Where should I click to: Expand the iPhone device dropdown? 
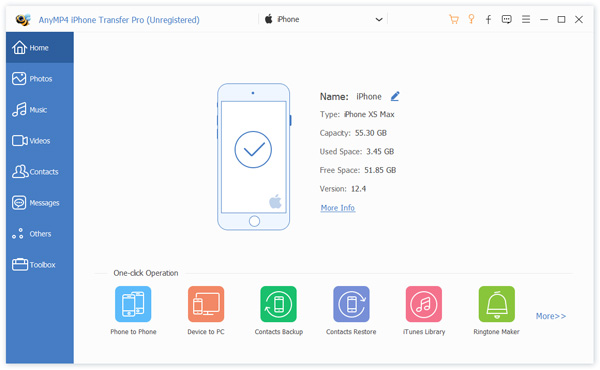click(x=324, y=19)
